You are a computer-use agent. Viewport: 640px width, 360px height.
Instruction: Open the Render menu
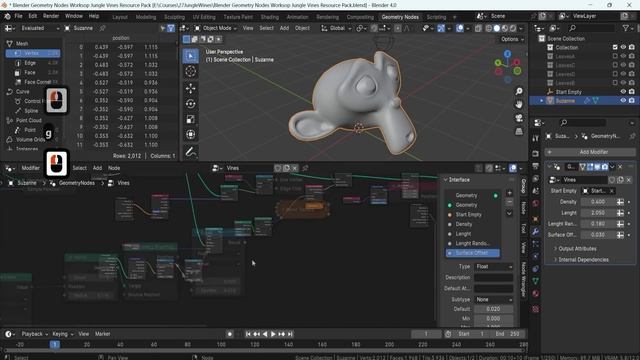[x=51, y=16]
